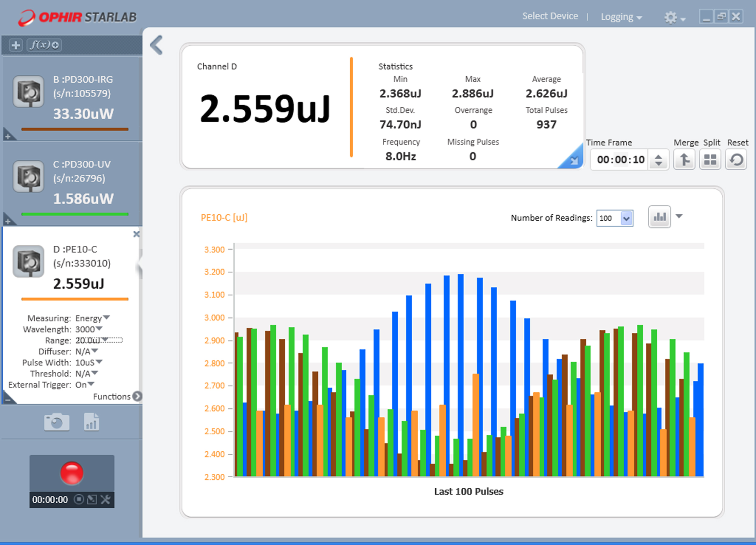
Task: Select the bar chart graph type button
Action: [x=660, y=217]
